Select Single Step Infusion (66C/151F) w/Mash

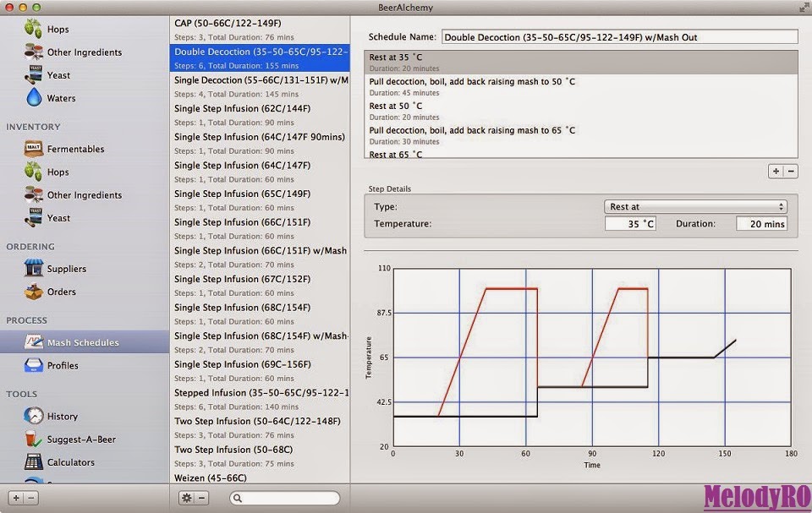coord(260,257)
